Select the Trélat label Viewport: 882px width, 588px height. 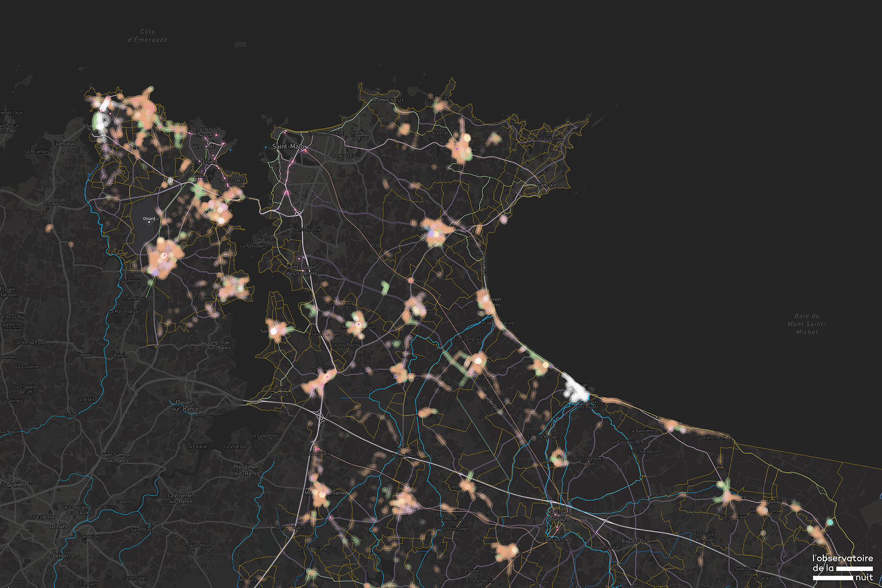[x=71, y=415]
